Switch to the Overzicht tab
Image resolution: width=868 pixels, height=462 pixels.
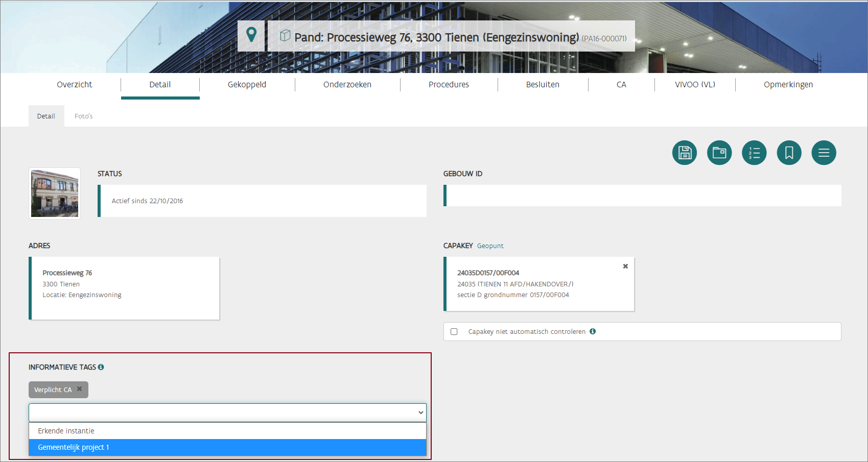pos(74,85)
